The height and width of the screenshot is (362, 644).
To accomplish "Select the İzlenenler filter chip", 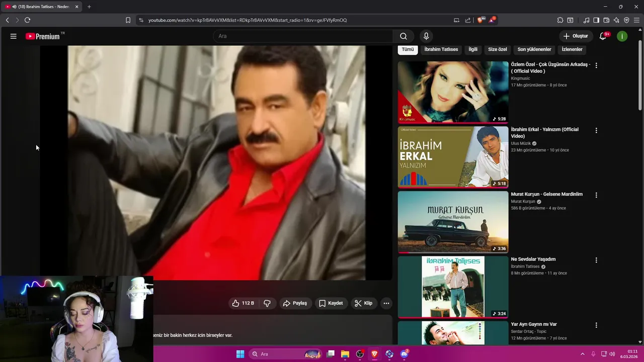I will click(x=572, y=49).
